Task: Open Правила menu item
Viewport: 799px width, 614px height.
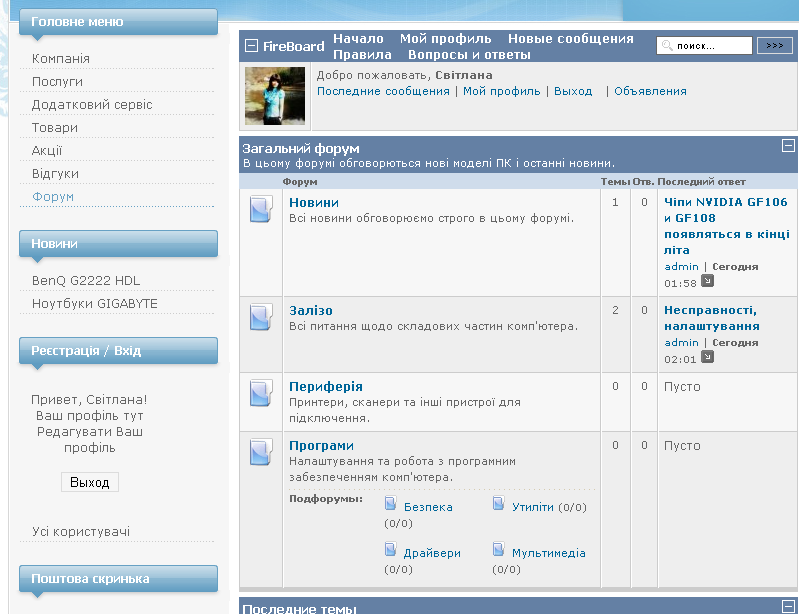Action: coord(362,55)
